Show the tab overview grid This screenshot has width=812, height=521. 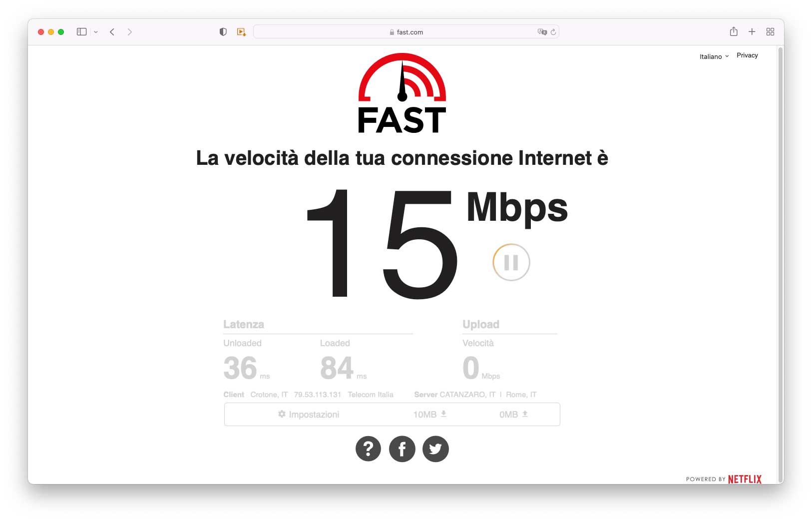click(770, 31)
